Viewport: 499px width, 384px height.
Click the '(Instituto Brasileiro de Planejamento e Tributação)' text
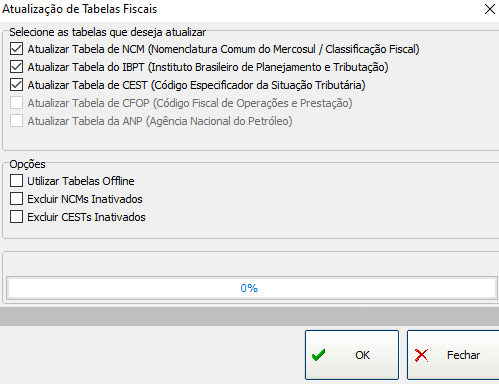click(x=268, y=67)
